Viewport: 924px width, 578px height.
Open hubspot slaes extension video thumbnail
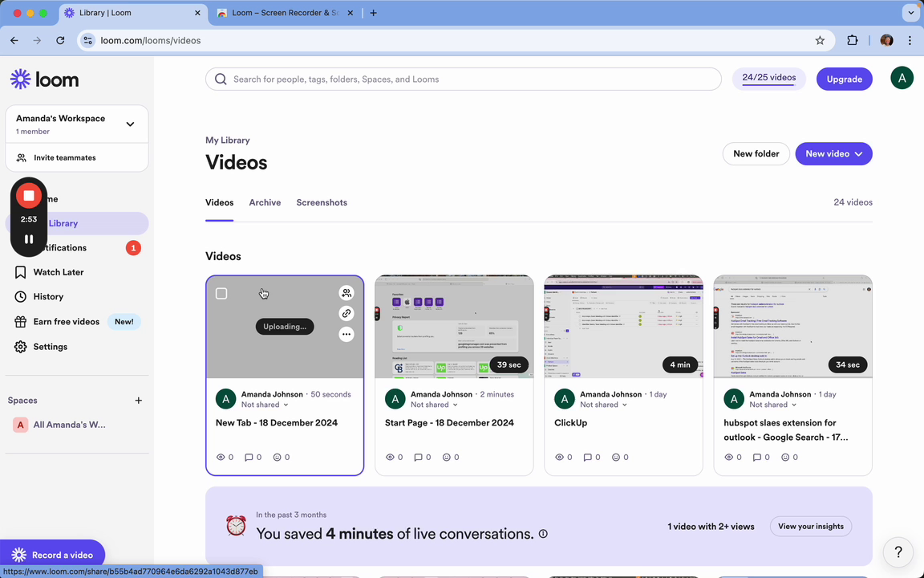[x=792, y=326]
